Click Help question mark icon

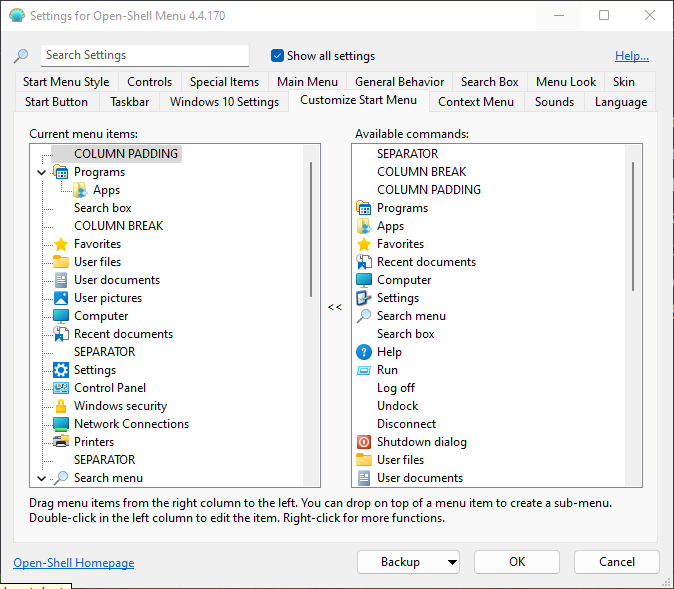point(364,352)
